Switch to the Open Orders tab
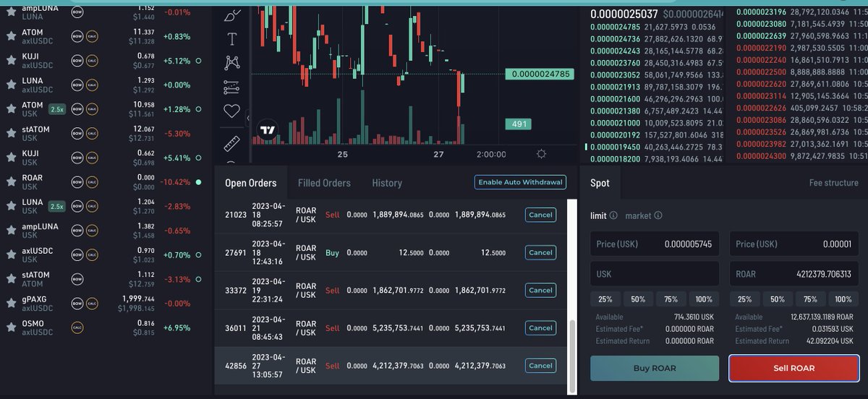Screen dimensions: 868x399 tap(251, 183)
